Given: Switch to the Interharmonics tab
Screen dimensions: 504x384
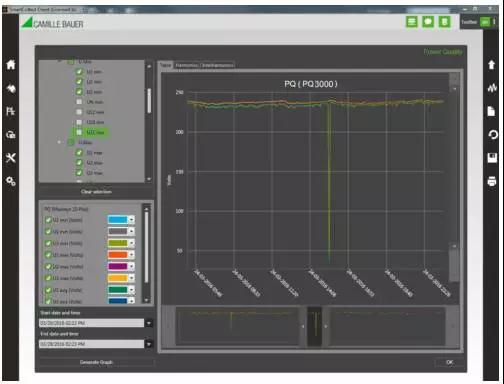Looking at the screenshot, I should tap(218, 65).
